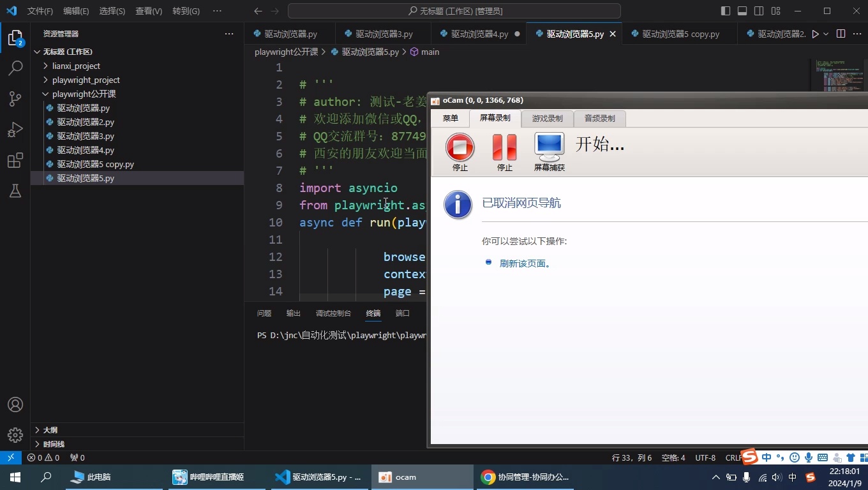868x490 pixels.
Task: Open the Extensions view
Action: pos(14,161)
